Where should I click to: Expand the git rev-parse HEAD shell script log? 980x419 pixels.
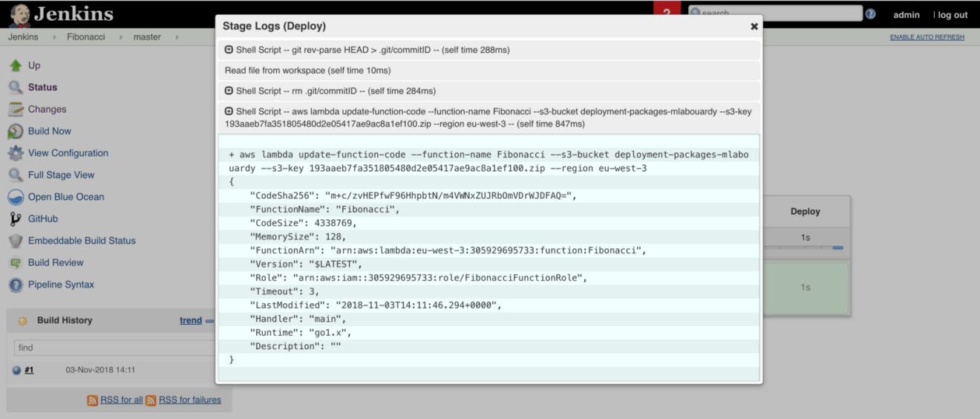[229, 50]
